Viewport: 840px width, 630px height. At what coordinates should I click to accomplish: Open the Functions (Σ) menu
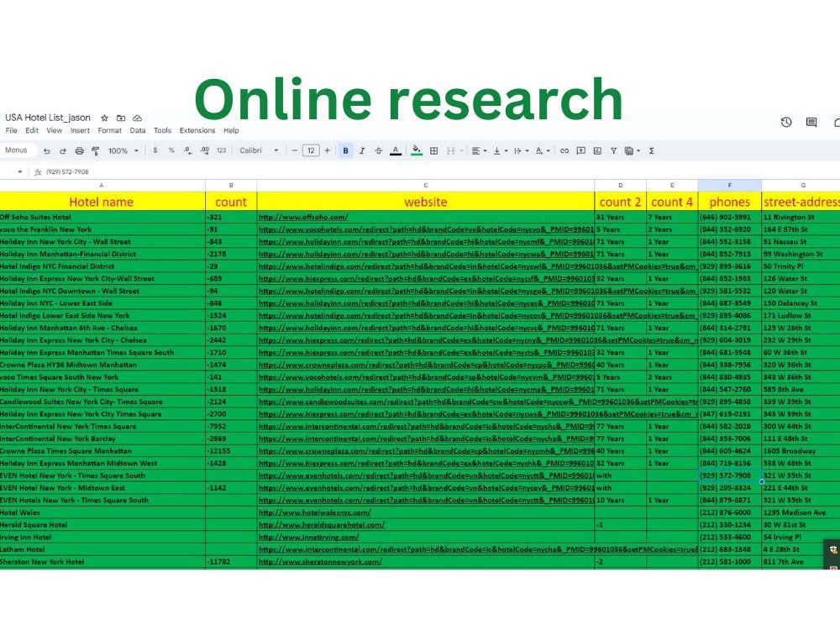[x=651, y=150]
